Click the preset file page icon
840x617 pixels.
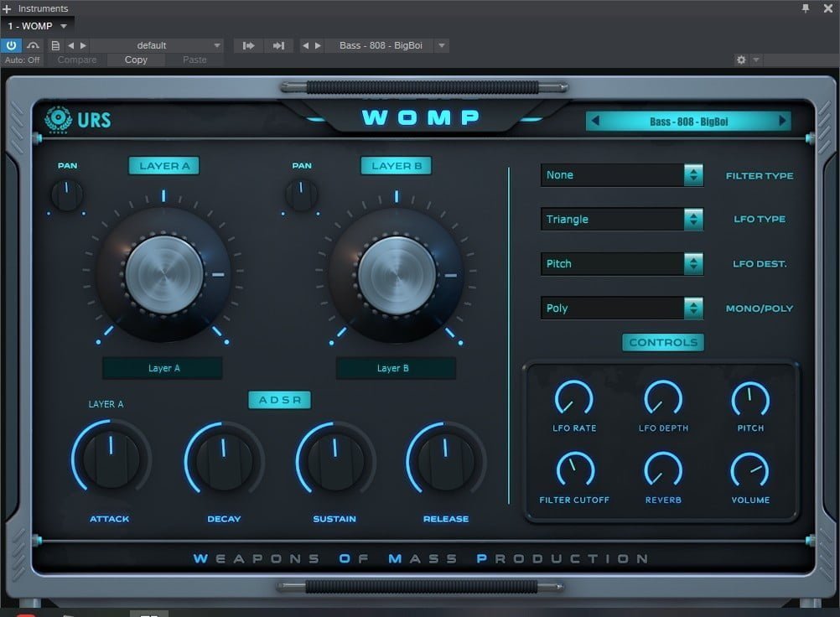(x=55, y=45)
